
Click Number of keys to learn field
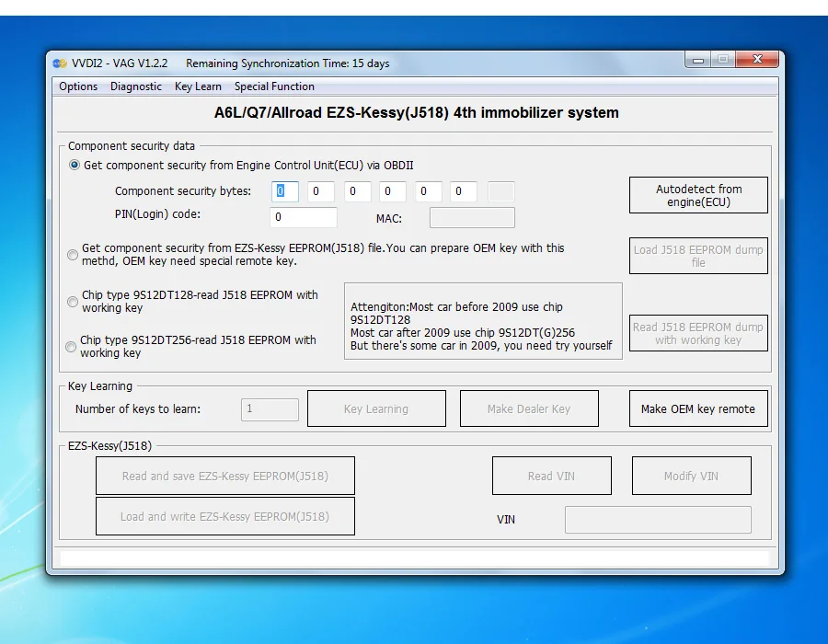(x=270, y=409)
